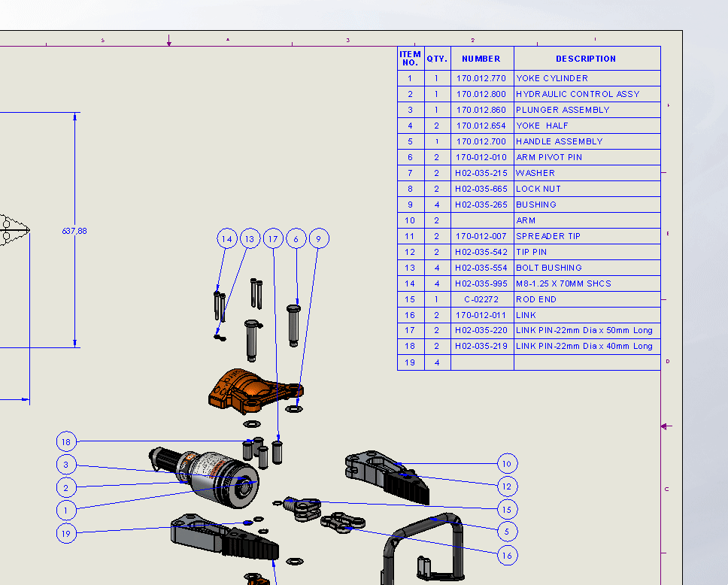Click the empty description cell of item 19

(x=587, y=362)
